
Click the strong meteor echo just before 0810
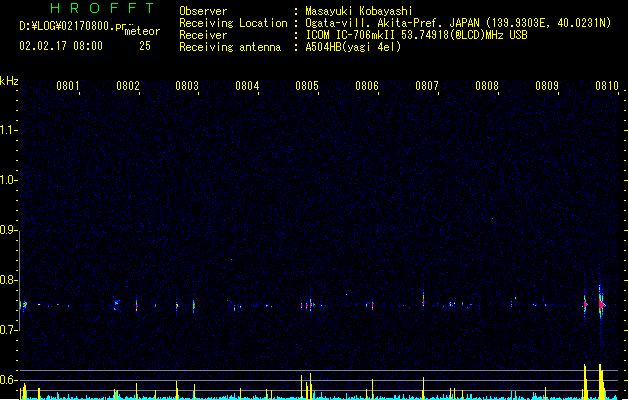coord(601,304)
